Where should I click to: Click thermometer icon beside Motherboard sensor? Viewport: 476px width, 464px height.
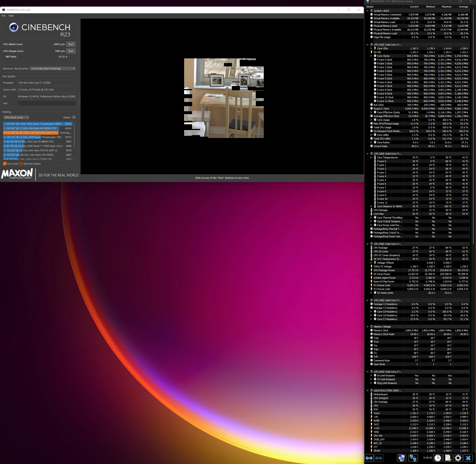371,394
